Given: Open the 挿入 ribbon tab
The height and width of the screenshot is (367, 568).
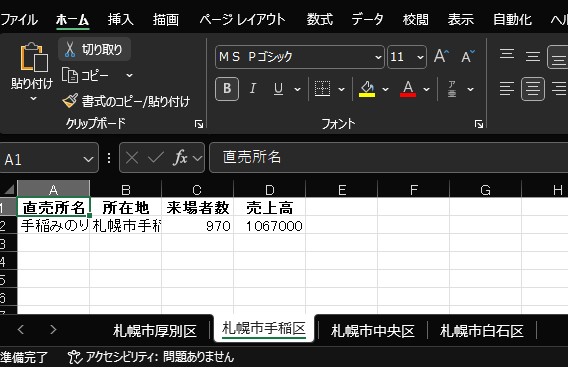Looking at the screenshot, I should (x=120, y=19).
